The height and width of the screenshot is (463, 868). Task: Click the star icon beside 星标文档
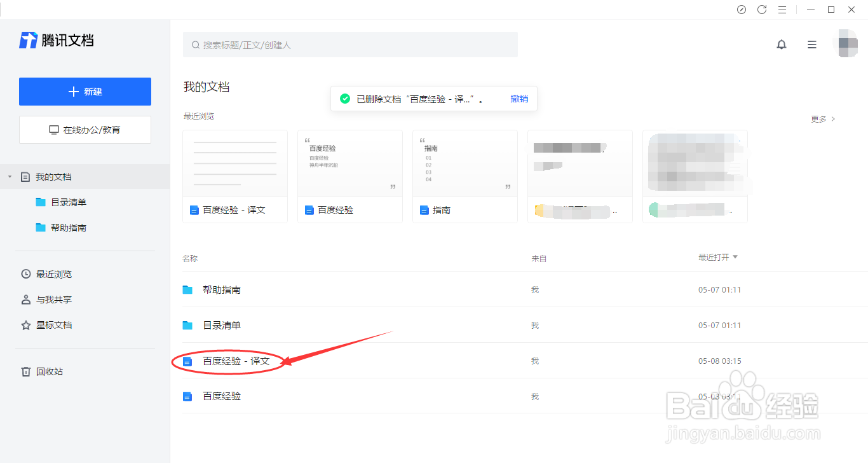(25, 325)
